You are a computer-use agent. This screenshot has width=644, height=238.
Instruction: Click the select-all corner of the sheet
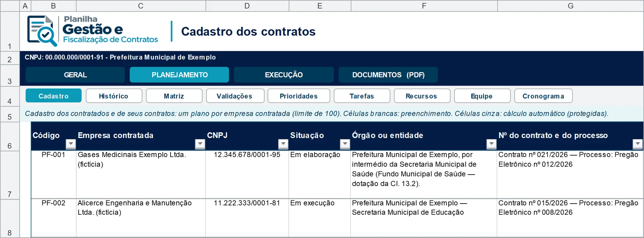click(x=10, y=6)
